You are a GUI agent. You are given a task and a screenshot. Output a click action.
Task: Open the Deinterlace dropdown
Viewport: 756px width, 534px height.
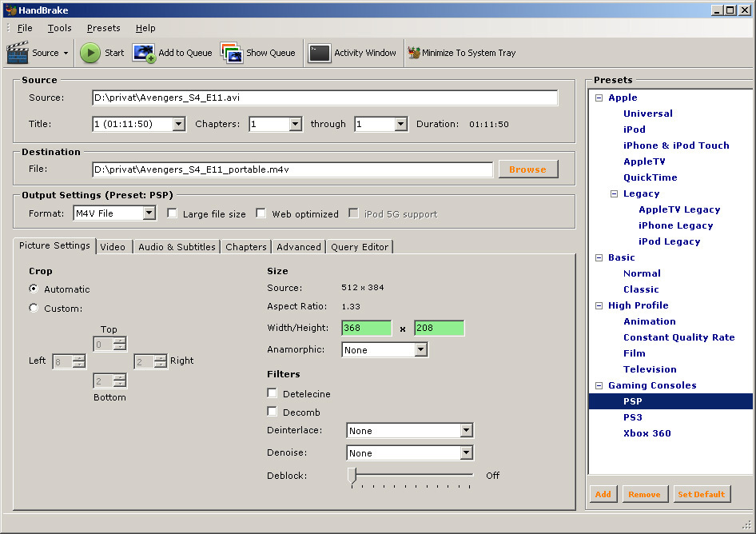(x=466, y=430)
